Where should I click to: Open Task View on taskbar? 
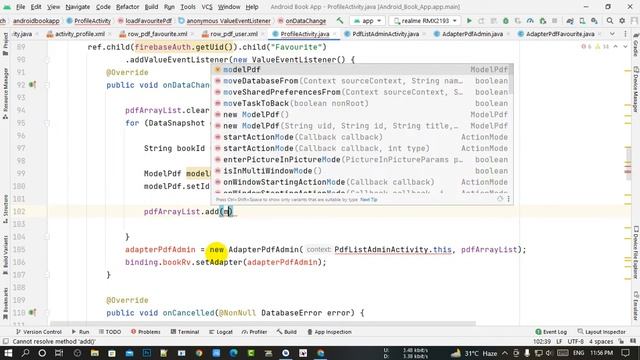(x=59, y=353)
